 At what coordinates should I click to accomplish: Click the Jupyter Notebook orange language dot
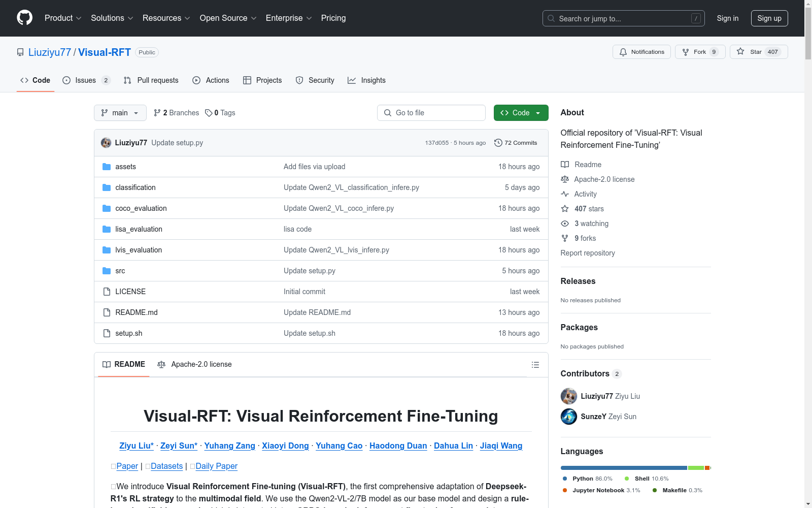pyautogui.click(x=565, y=490)
